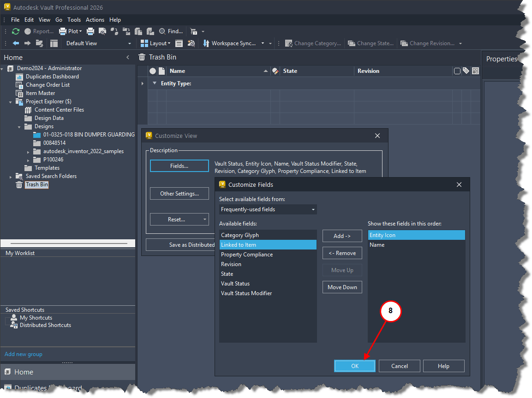
Task: Click the Print icon next to Plot
Action: click(x=90, y=31)
